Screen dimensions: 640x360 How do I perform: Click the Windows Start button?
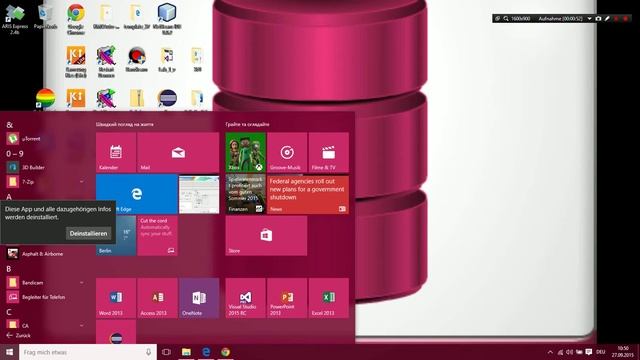pyautogui.click(x=9, y=352)
